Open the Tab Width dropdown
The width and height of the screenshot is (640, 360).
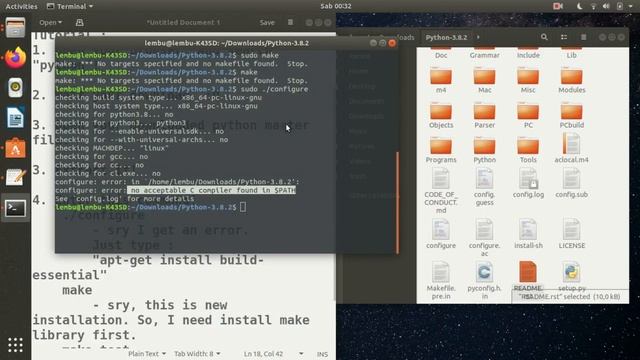[x=197, y=353]
